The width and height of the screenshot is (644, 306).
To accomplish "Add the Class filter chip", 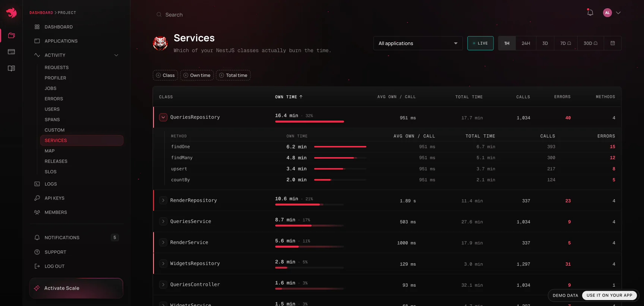I will [165, 75].
